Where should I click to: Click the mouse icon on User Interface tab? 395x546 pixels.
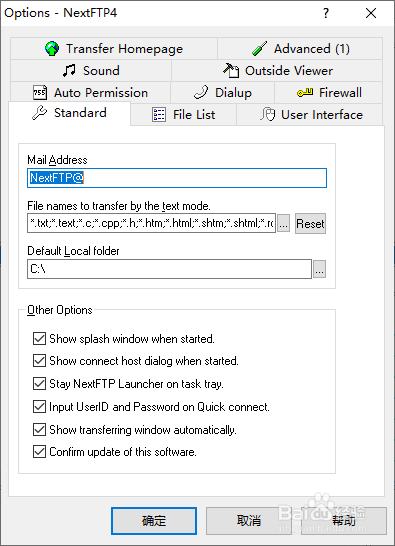click(x=268, y=114)
